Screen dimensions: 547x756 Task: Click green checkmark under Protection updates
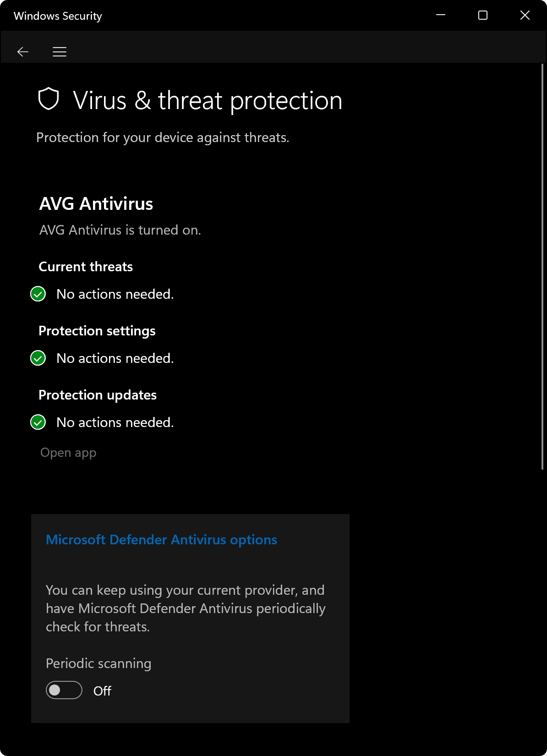coord(38,422)
